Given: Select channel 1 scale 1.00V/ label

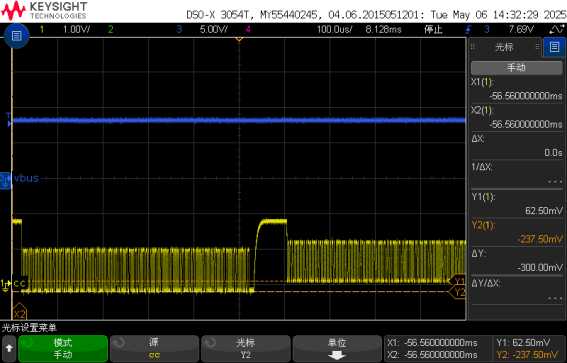Looking at the screenshot, I should 76,29.
